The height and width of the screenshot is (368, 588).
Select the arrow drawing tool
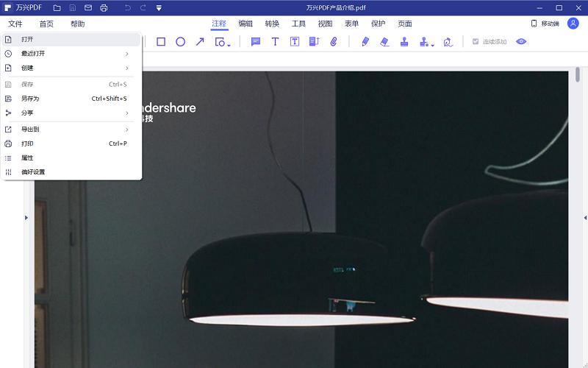200,42
